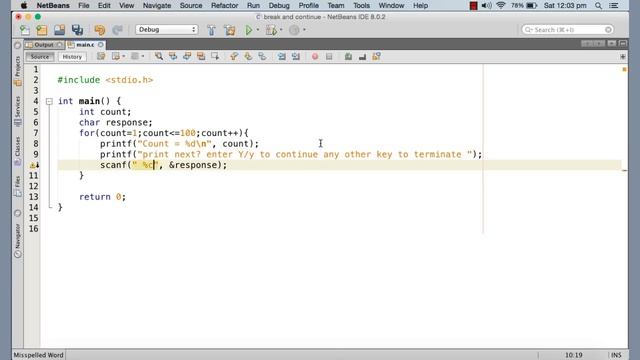This screenshot has height=360, width=640.
Task: Start macro recording with red circle
Action: tap(315, 56)
